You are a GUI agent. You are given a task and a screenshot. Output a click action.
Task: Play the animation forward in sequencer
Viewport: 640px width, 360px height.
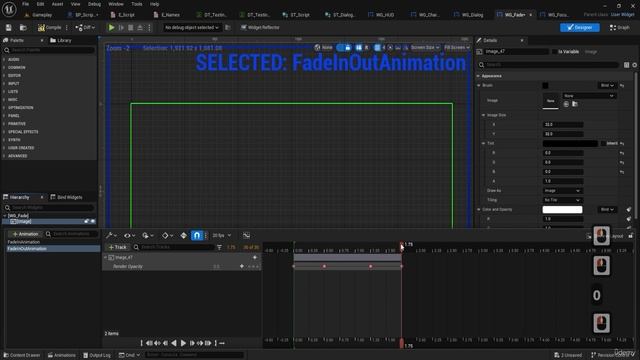183,343
